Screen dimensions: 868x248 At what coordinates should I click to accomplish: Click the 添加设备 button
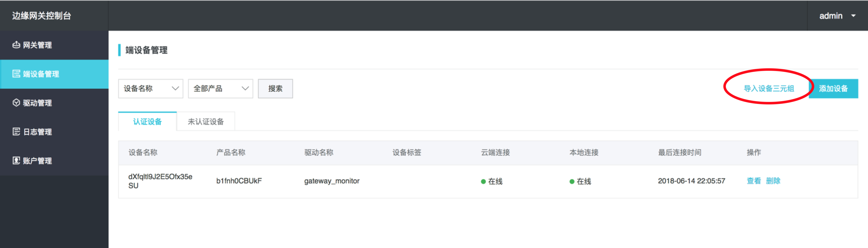coord(833,89)
